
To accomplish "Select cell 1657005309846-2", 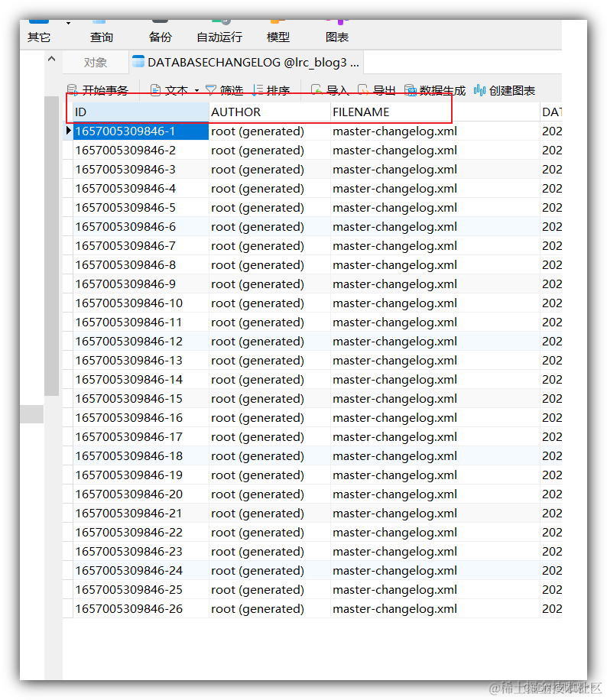I will [141, 151].
